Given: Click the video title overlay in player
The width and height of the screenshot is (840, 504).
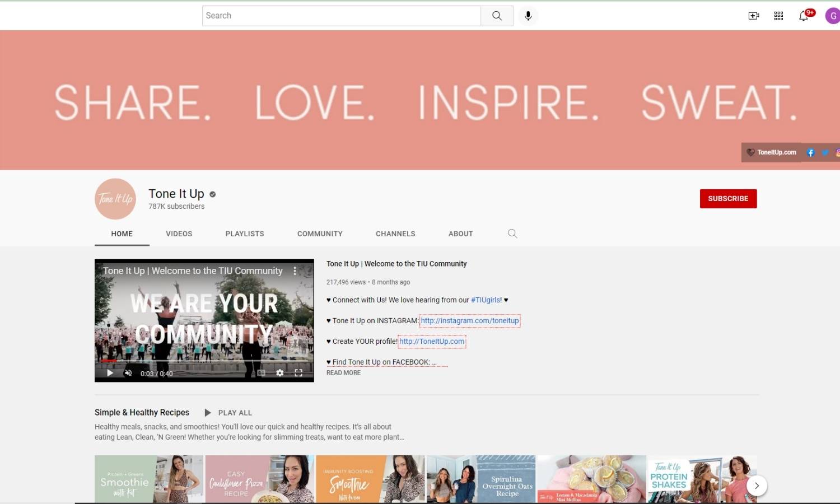Looking at the screenshot, I should [x=193, y=271].
